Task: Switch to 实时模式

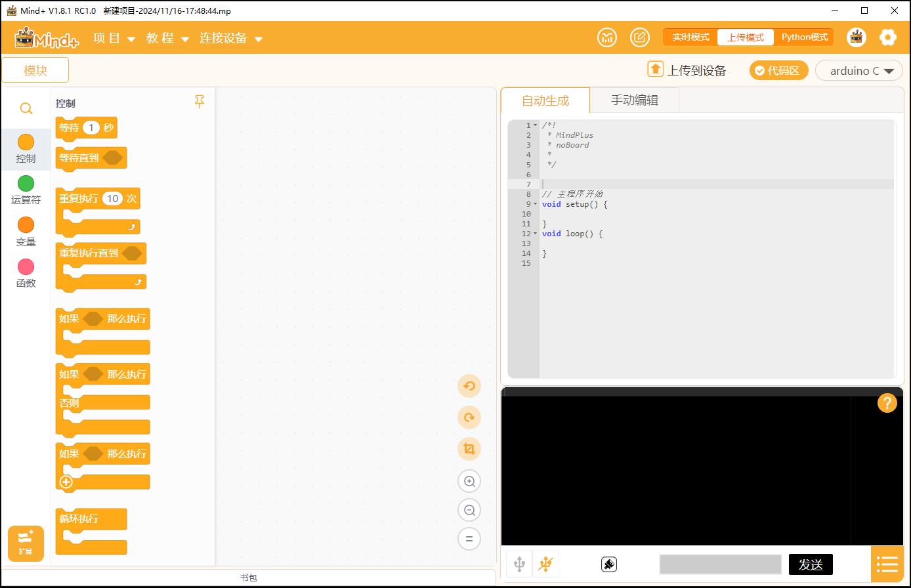Action: click(690, 37)
